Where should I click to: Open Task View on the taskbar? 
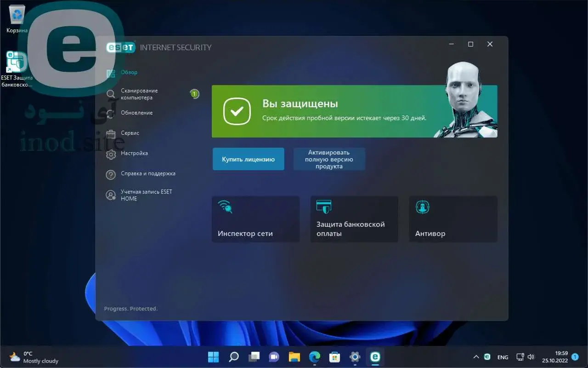coord(254,356)
